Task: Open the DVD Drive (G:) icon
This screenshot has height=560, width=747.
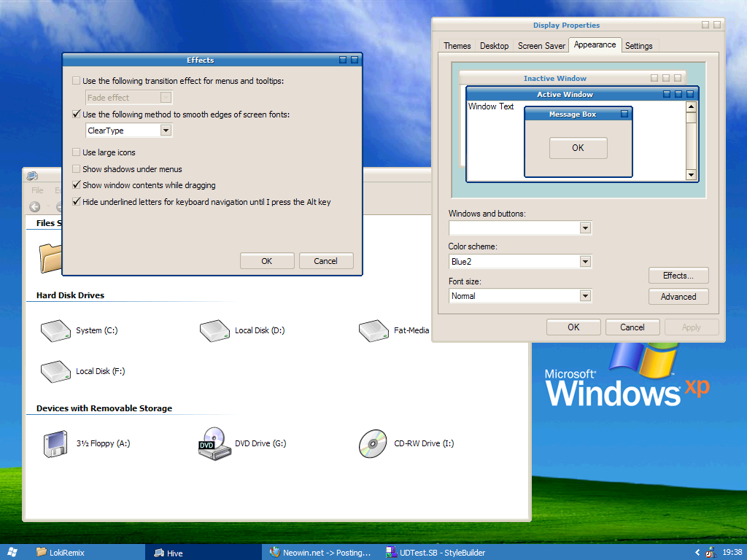Action: pyautogui.click(x=214, y=443)
